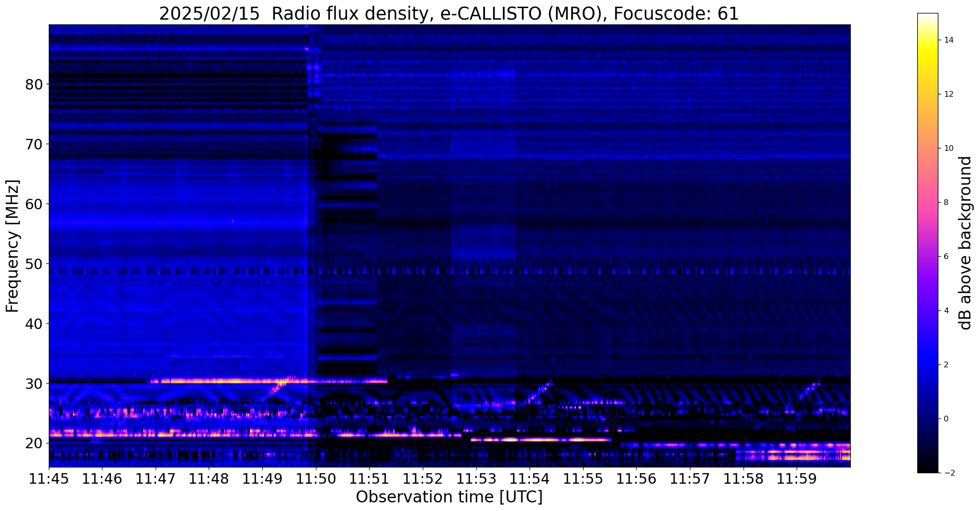This screenshot has height=511, width=980.
Task: Click the 40 MHz frequency tick label
Action: [x=34, y=324]
